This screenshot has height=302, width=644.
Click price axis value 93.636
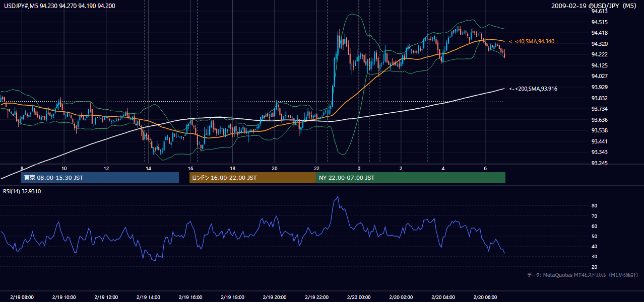(599, 120)
